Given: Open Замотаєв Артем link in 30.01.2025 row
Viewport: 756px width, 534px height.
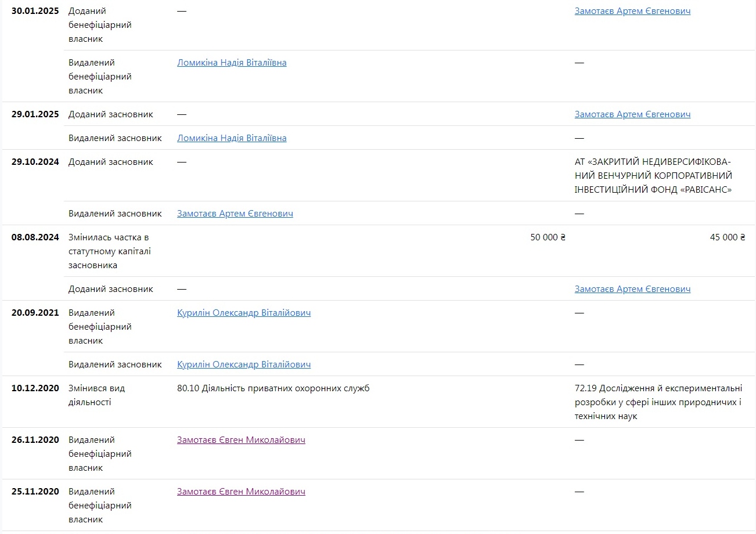Looking at the screenshot, I should tap(632, 11).
